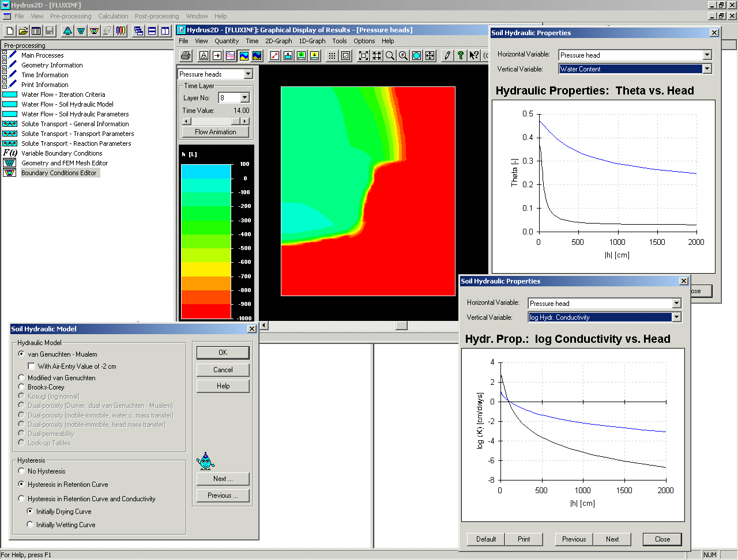
Task: Select Modified van Genuchten model
Action: [57, 378]
